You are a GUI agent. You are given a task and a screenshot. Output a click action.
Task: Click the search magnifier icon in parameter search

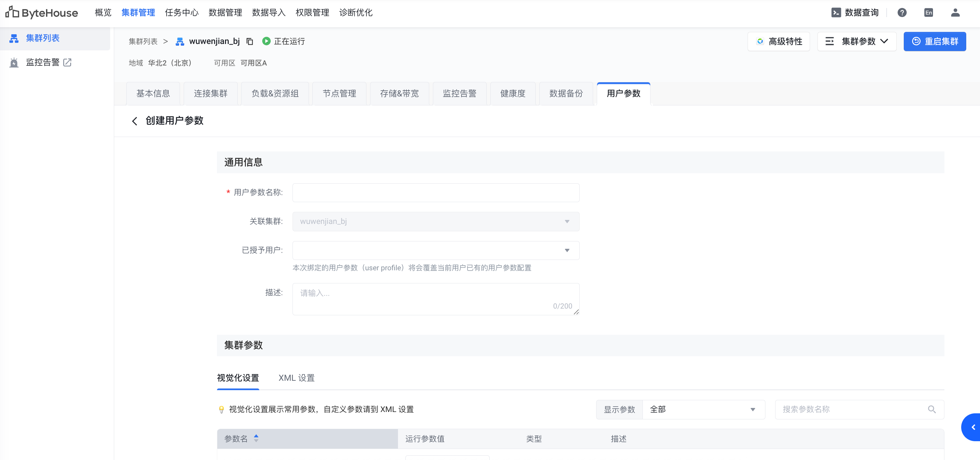pyautogui.click(x=931, y=409)
